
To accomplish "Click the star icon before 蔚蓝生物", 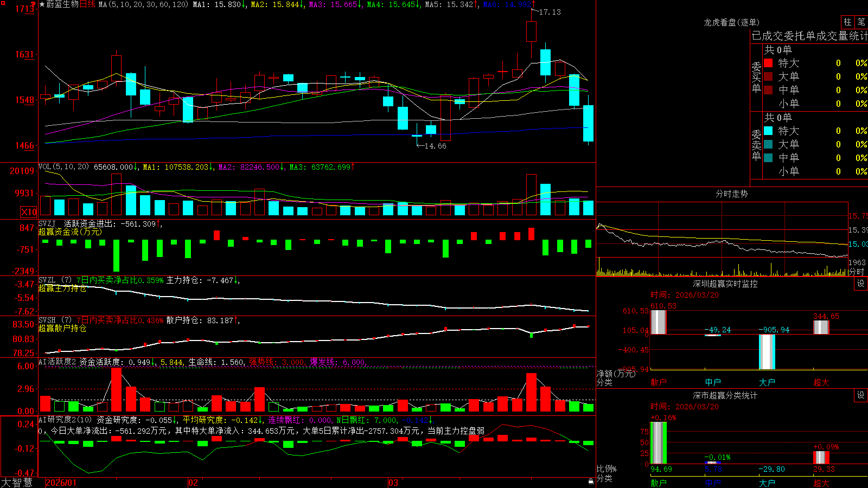I will pyautogui.click(x=42, y=4).
